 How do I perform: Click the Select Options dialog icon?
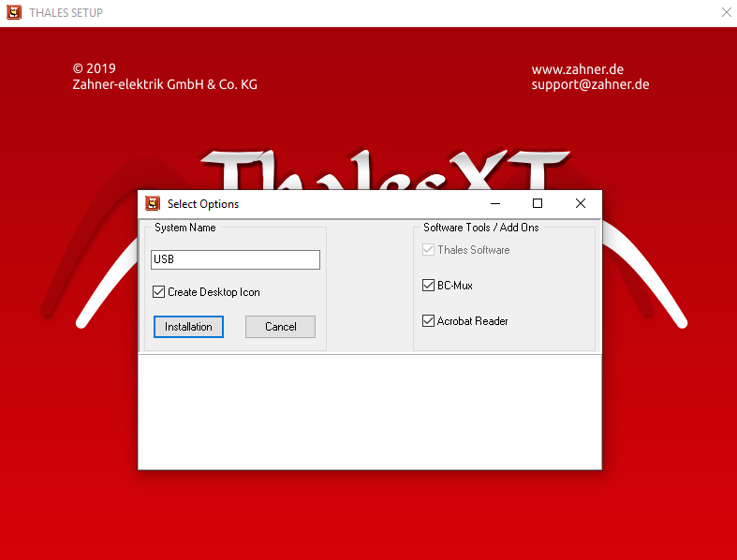153,203
